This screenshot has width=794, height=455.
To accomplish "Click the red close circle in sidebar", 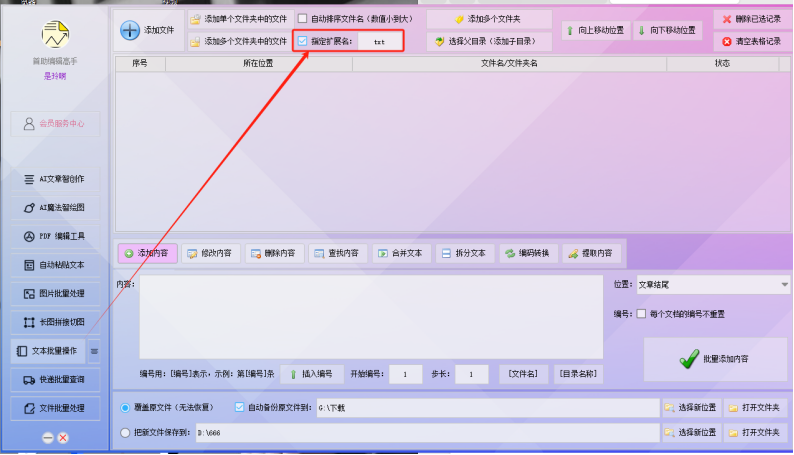I will (63, 438).
